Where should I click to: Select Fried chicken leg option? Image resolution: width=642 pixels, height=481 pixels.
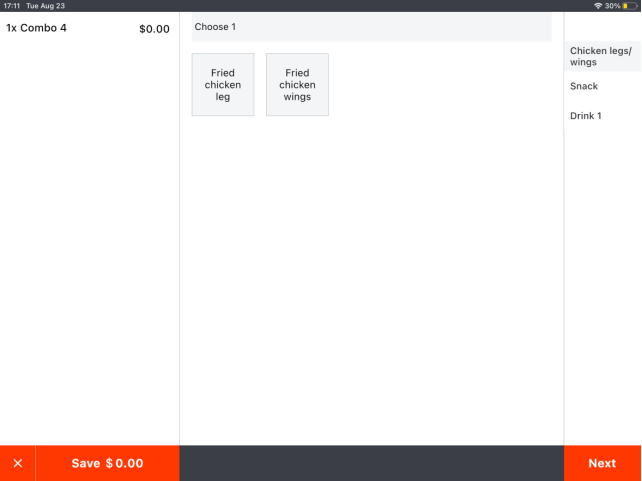(x=223, y=85)
